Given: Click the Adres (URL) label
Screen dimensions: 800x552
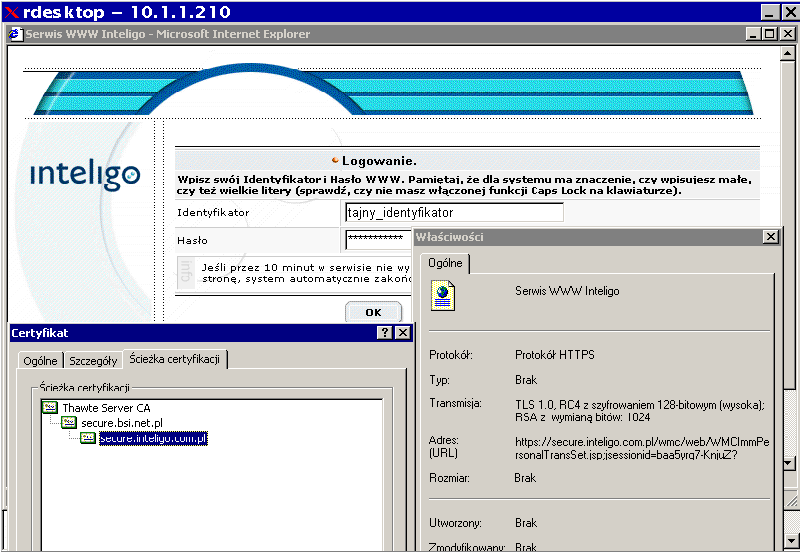Looking at the screenshot, I should pyautogui.click(x=444, y=446).
